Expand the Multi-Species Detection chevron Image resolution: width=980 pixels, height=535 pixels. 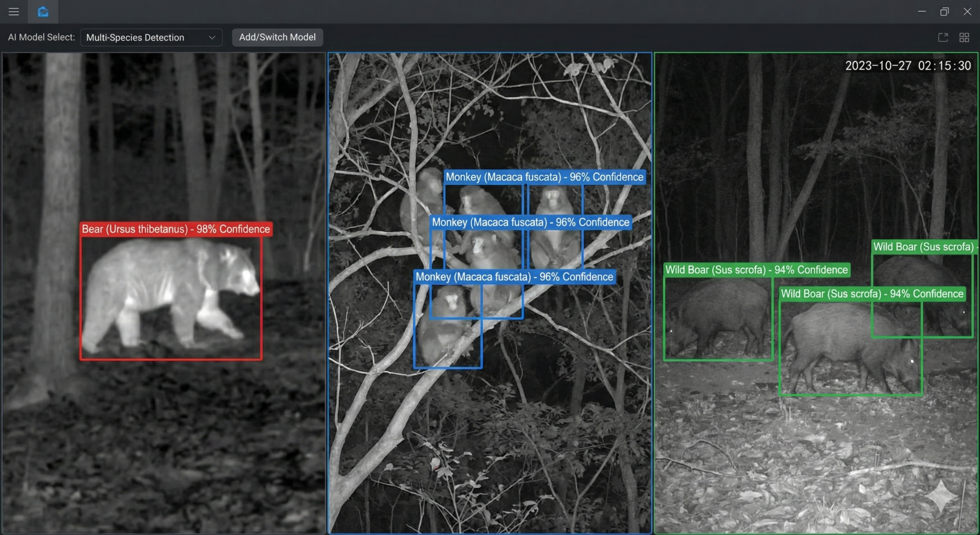212,37
